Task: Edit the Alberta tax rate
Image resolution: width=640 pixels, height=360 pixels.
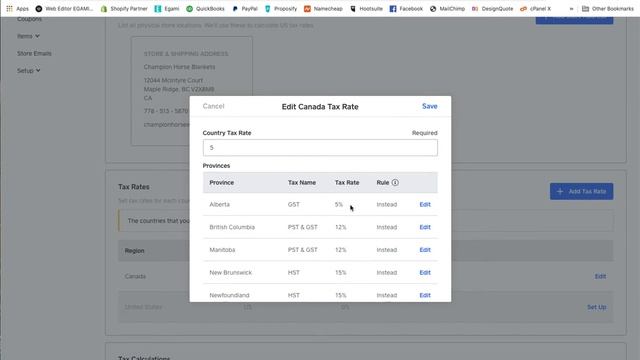Action: 425,204
